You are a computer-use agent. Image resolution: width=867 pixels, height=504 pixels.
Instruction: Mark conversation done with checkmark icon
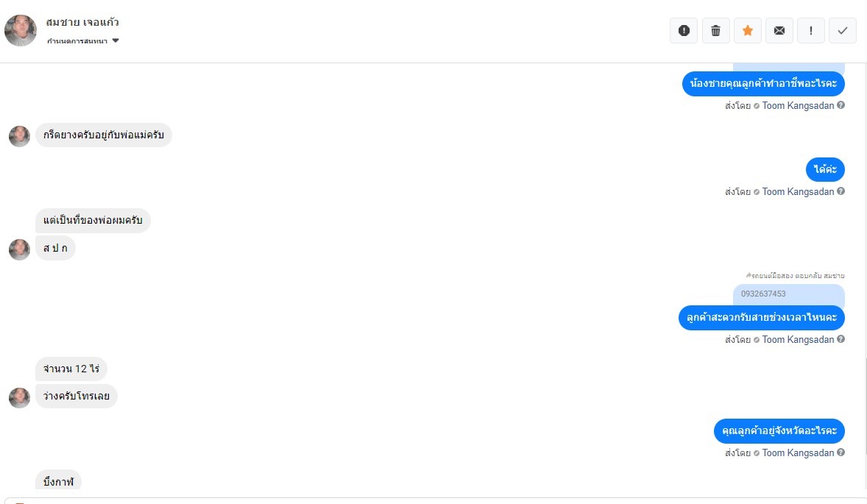pyautogui.click(x=842, y=31)
